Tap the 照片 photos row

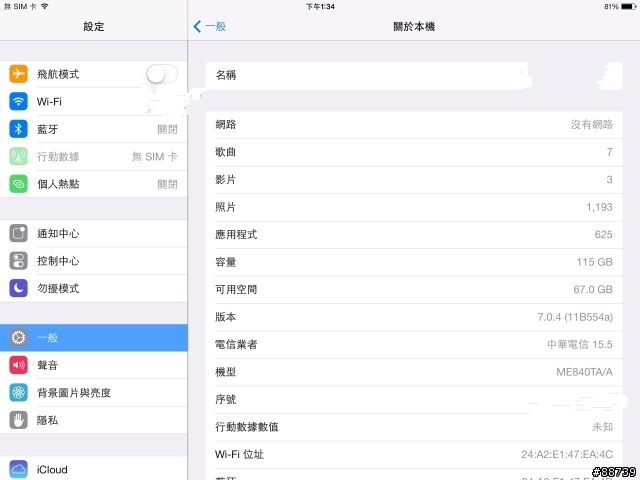414,207
